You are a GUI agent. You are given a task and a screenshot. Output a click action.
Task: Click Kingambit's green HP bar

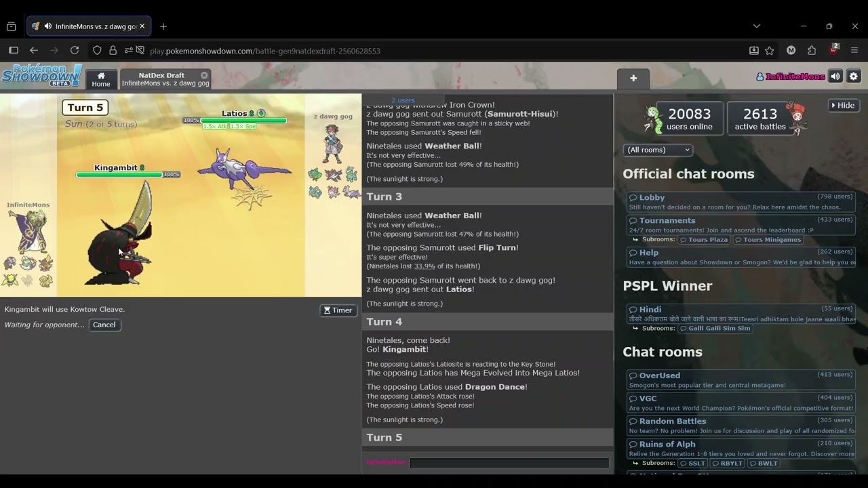tap(119, 175)
